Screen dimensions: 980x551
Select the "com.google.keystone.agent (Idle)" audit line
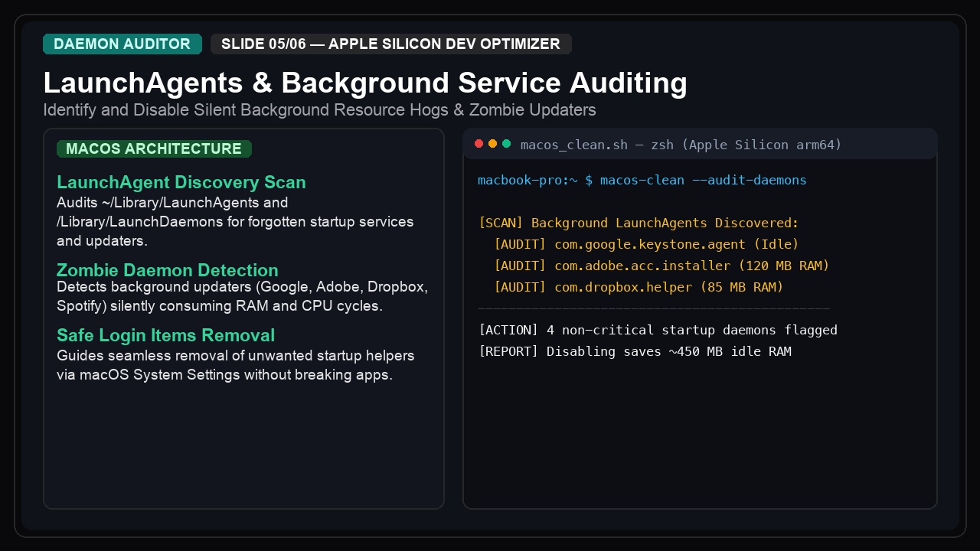646,245
